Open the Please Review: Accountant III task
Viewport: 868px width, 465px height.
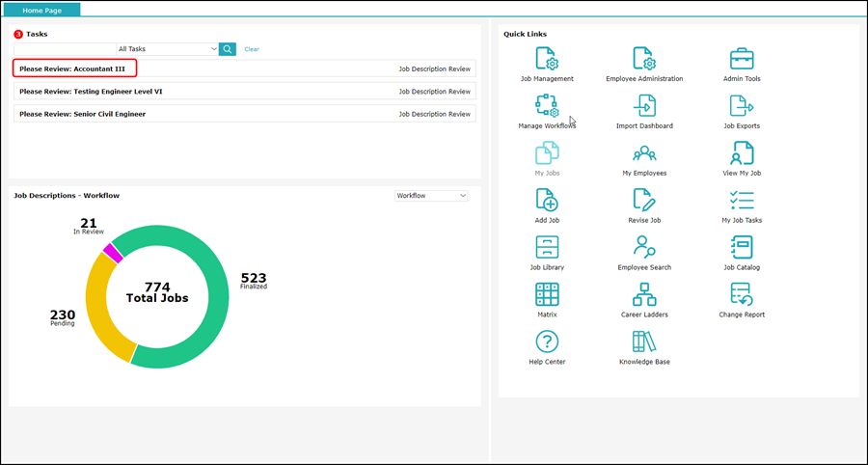click(x=74, y=68)
